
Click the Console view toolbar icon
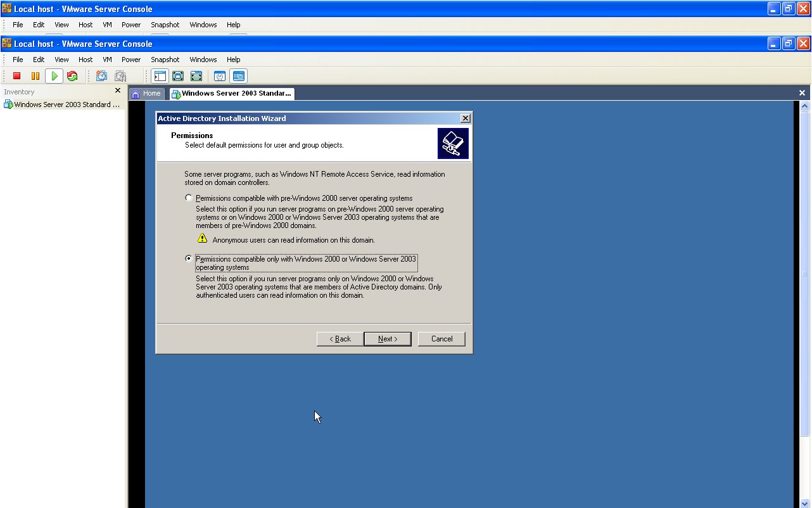point(239,76)
